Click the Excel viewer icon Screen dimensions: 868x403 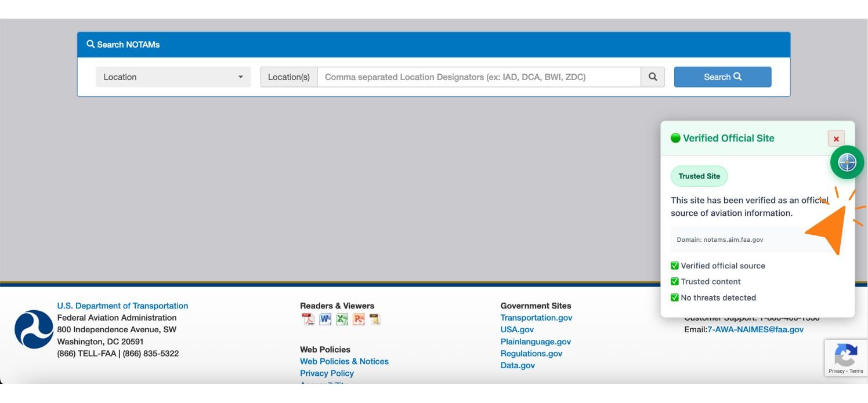pos(342,320)
